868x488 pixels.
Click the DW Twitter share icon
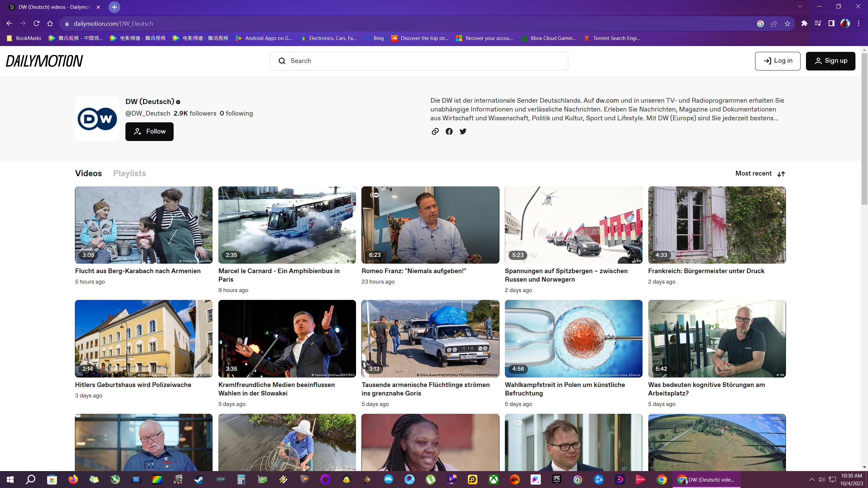coord(463,132)
